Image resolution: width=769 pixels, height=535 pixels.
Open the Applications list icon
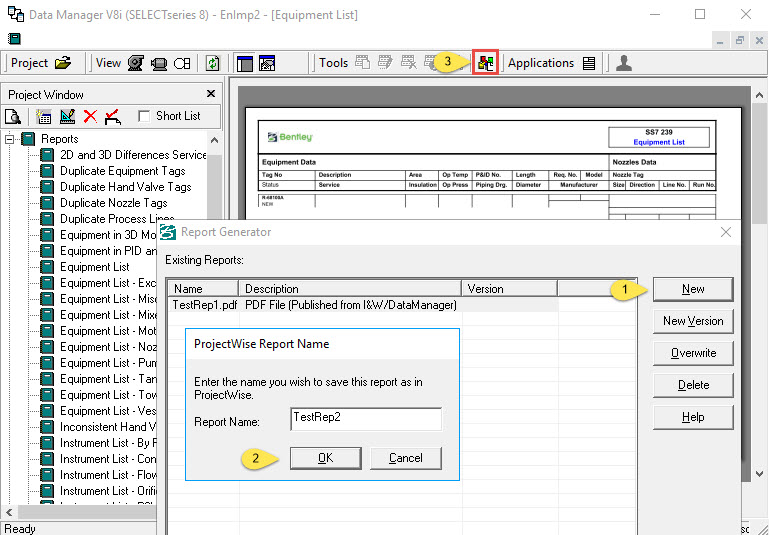click(589, 63)
